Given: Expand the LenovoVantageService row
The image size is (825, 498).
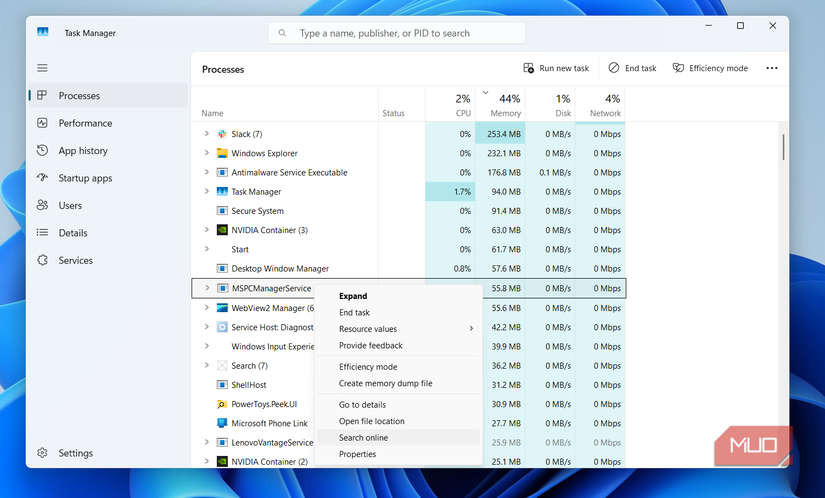Looking at the screenshot, I should [207, 442].
